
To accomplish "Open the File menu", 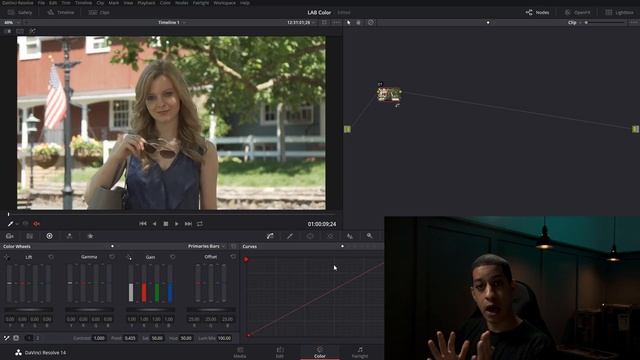I will point(41,2).
